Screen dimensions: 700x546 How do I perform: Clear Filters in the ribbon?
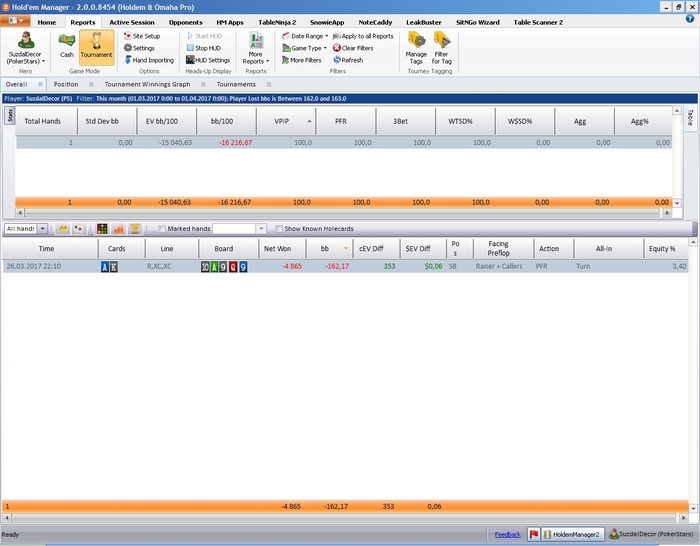(353, 48)
